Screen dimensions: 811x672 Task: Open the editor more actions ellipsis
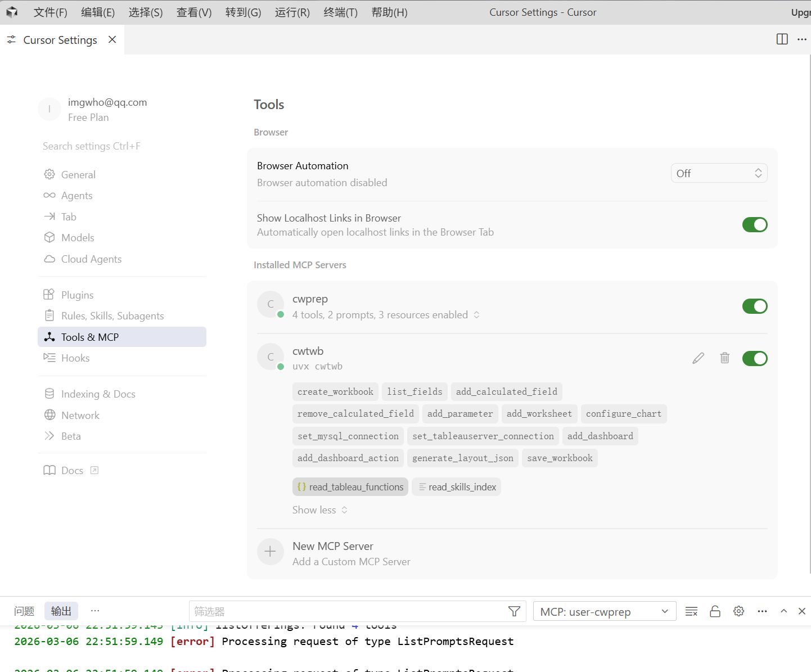coord(802,39)
